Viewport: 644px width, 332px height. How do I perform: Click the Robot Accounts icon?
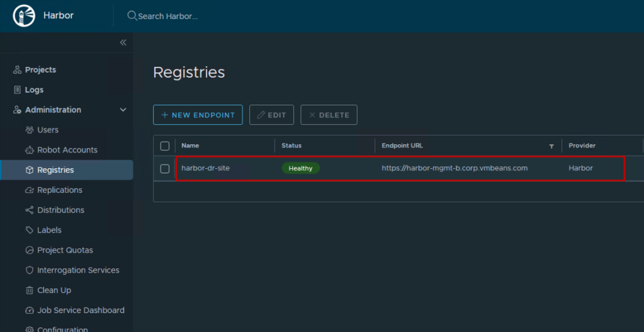(30, 150)
